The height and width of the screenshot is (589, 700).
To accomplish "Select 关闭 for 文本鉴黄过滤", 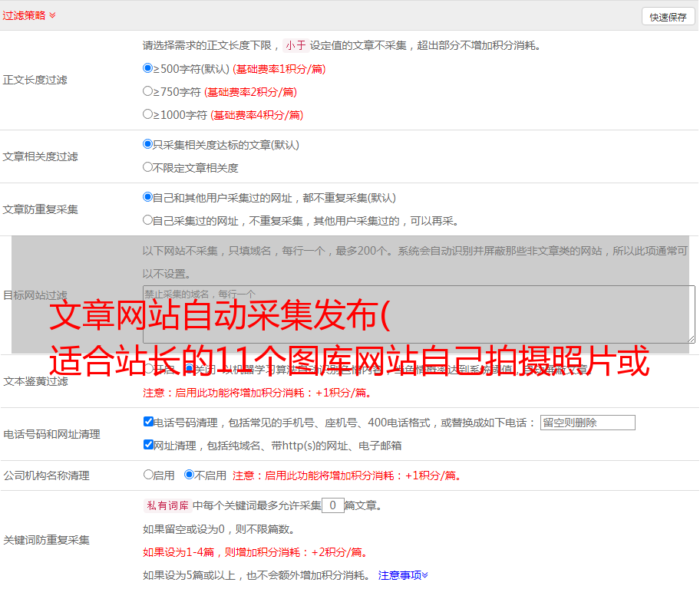I will (x=189, y=369).
